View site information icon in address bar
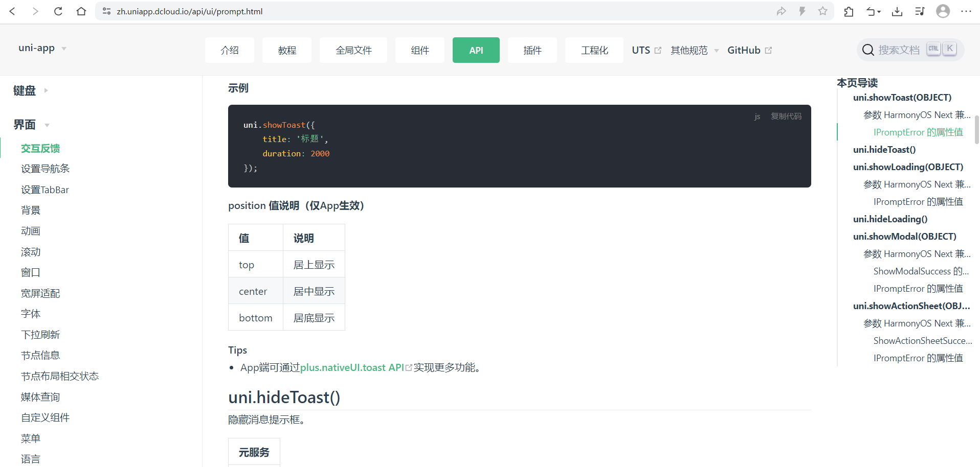Screen dimensions: 980x467 tap(106, 11)
